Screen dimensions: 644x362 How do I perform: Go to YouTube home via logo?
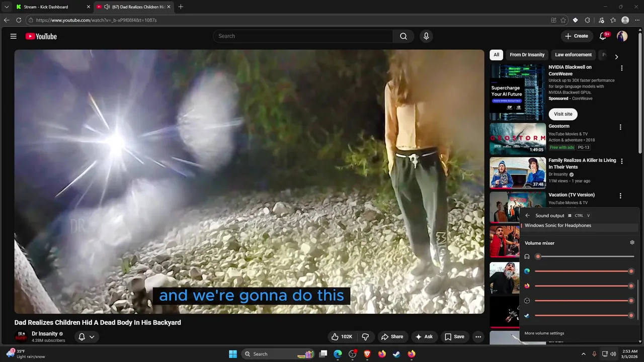[41, 36]
